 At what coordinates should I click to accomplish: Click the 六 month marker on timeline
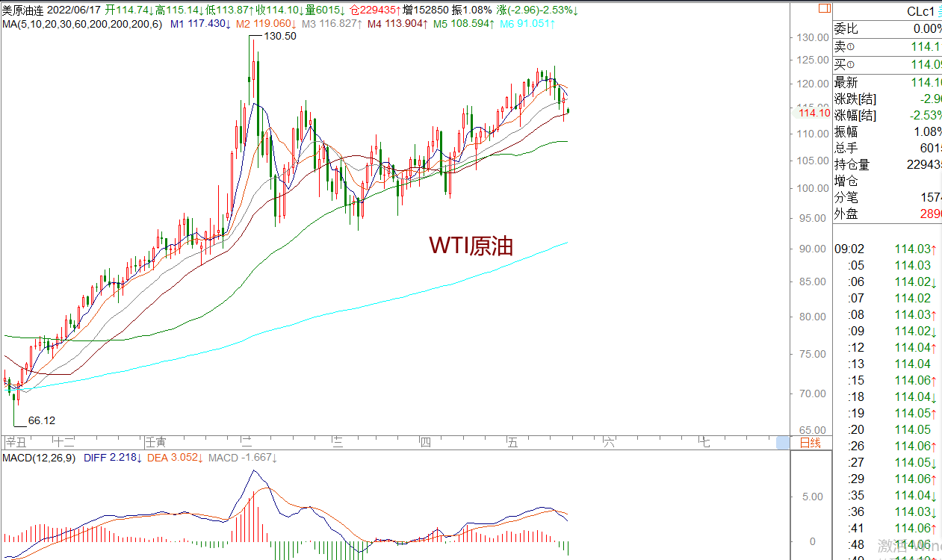609,442
